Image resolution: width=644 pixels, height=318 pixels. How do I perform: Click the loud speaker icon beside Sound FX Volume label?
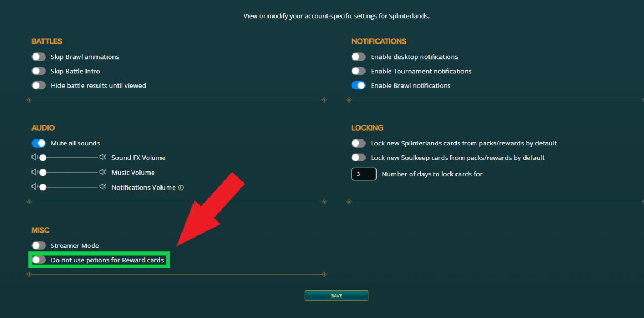[x=103, y=158]
